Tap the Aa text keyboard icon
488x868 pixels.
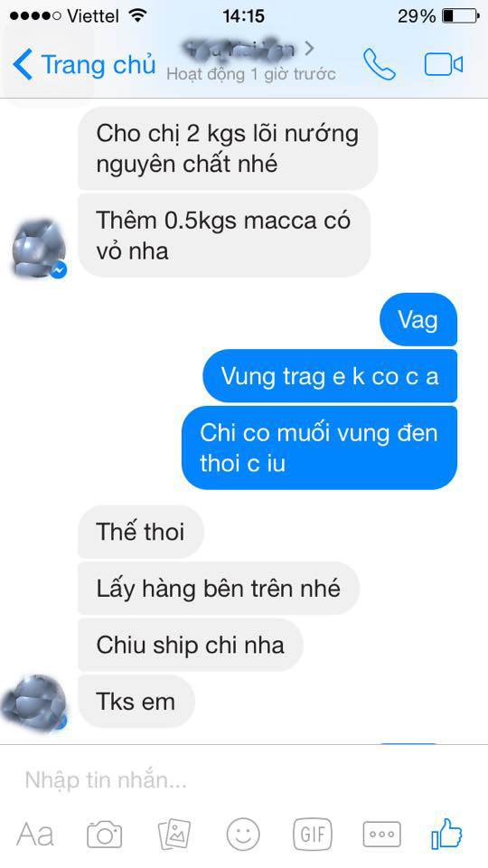[35, 834]
